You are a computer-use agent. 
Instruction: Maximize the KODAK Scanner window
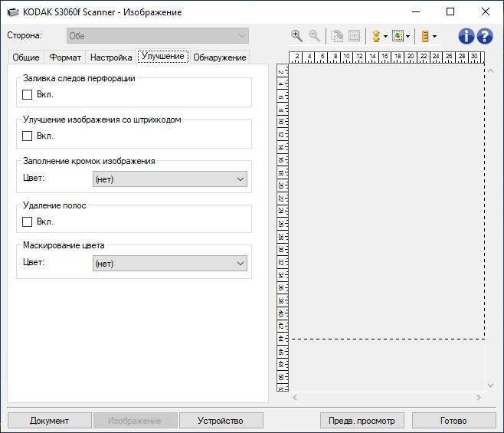pos(450,12)
